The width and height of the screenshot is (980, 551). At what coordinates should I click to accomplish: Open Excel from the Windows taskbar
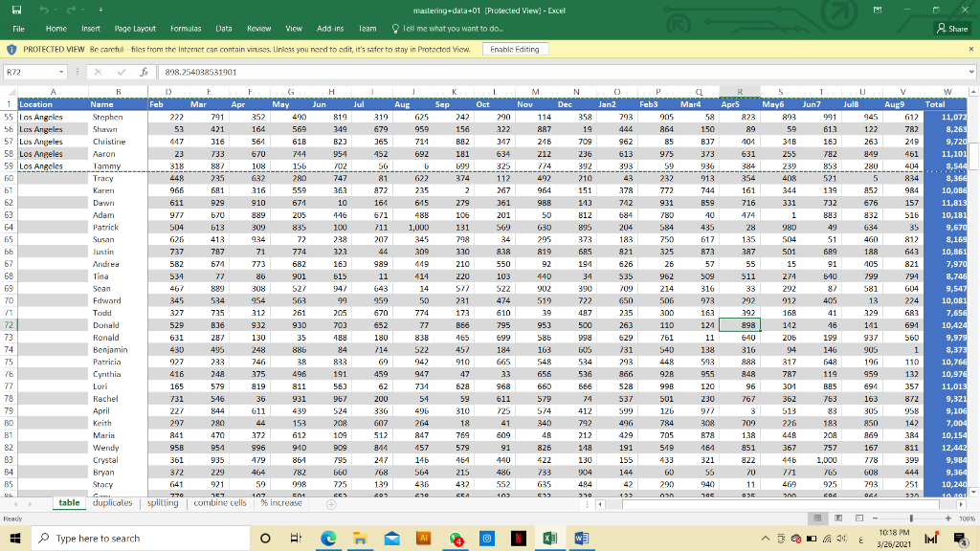pos(549,538)
